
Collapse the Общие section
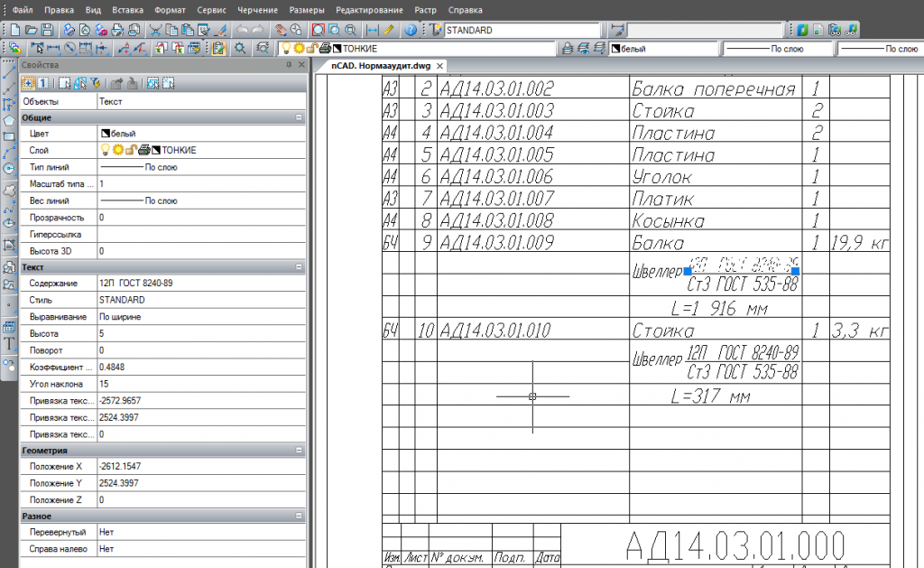pos(299,118)
